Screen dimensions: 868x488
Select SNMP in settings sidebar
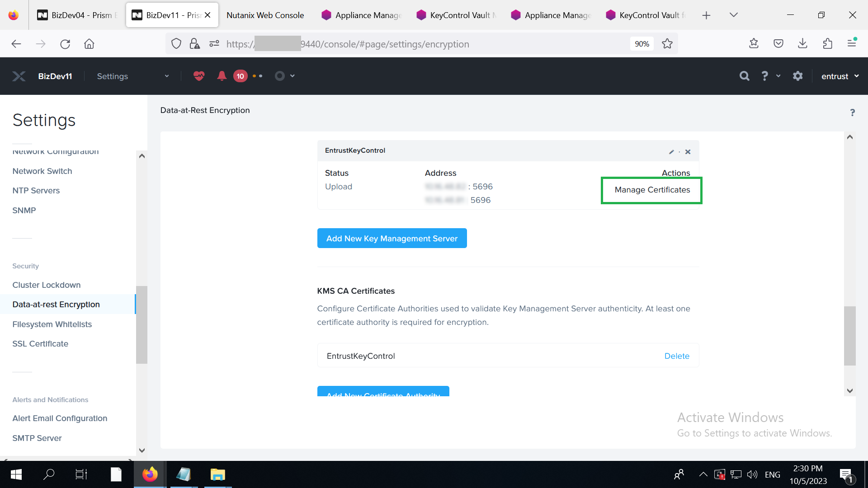(x=24, y=211)
